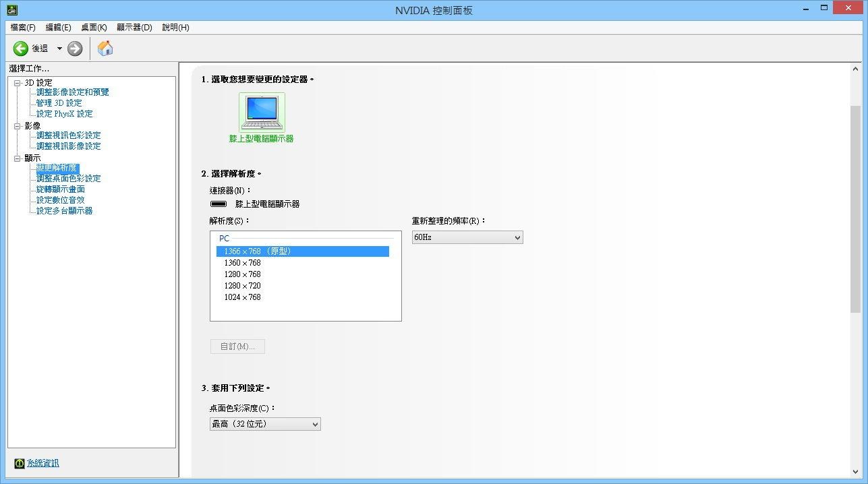This screenshot has width=868, height=484.
Task: Minimize the NVIDIA control panel window
Action: click(805, 8)
